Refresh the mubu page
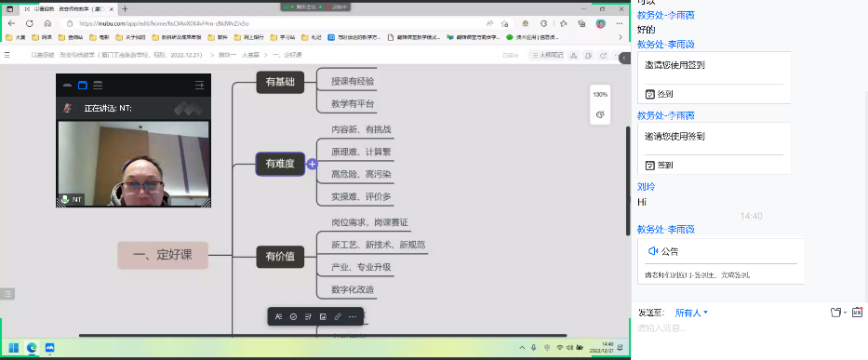Screen dimensions: 868x360 [30, 24]
